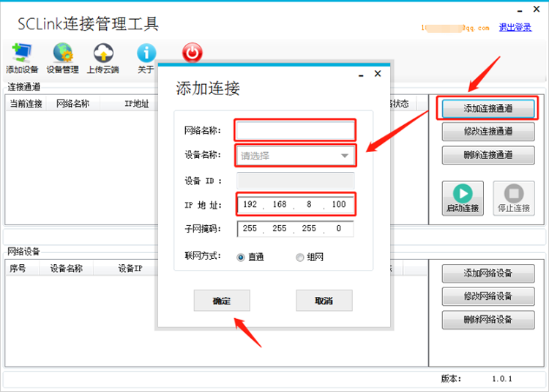The height and width of the screenshot is (392, 549).
Task: Minimize the 添加连接 dialog
Action: [x=361, y=75]
